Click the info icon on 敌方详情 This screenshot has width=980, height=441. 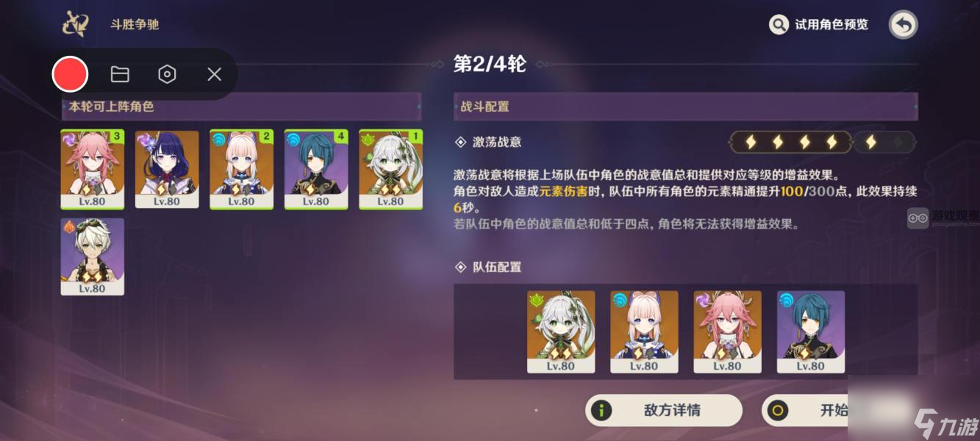tap(601, 410)
